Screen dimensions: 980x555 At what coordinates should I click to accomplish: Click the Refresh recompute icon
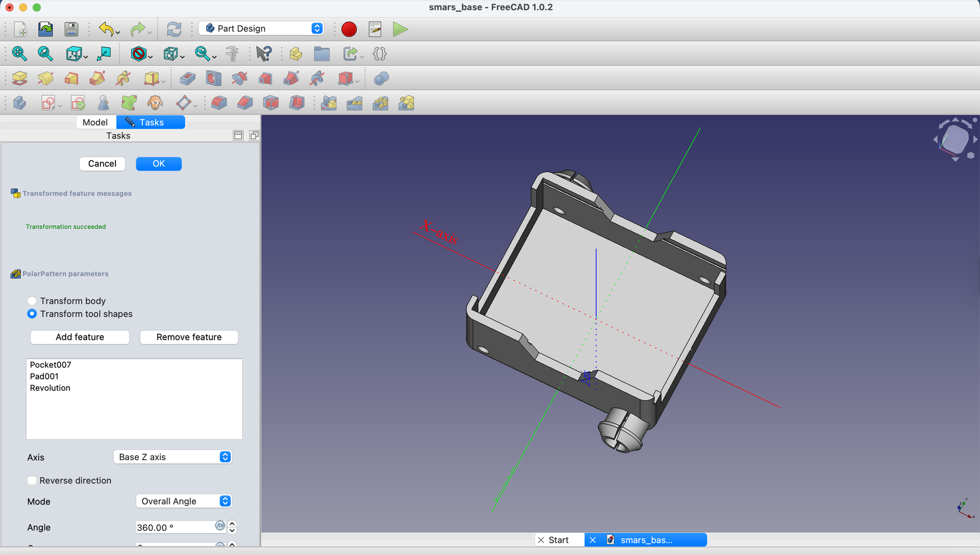(174, 29)
